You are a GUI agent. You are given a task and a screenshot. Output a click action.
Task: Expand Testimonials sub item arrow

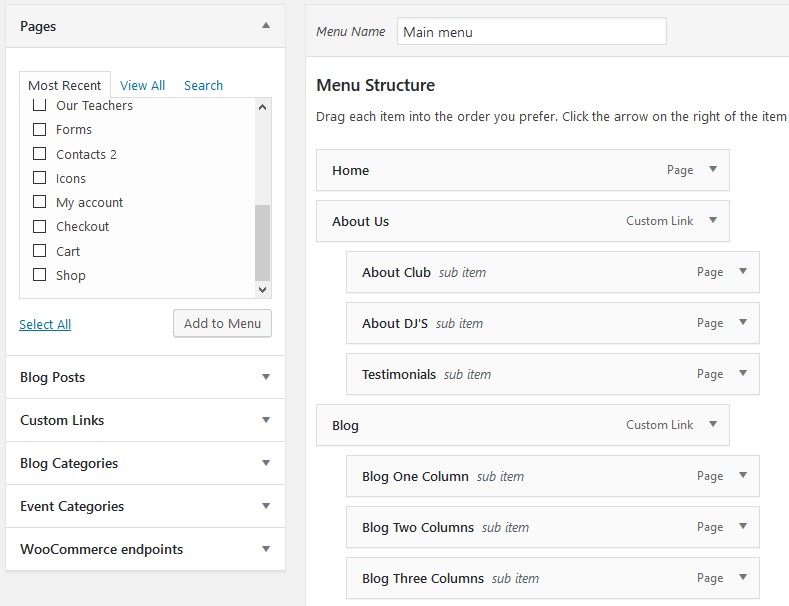pyautogui.click(x=743, y=373)
